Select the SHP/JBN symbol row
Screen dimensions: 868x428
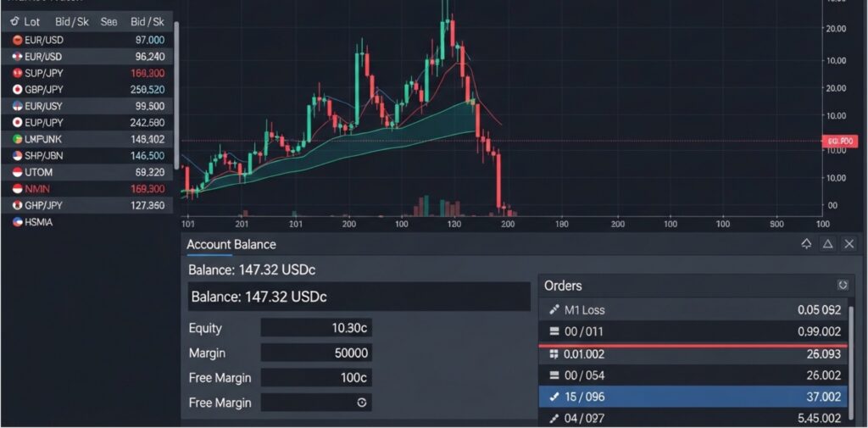(x=87, y=156)
